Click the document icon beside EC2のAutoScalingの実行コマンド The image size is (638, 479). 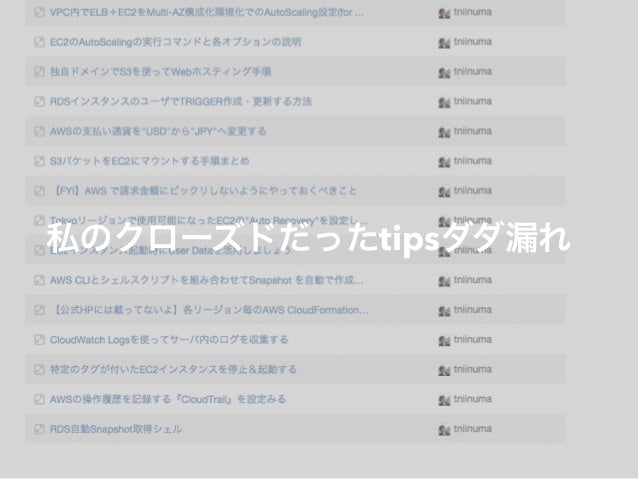point(39,42)
